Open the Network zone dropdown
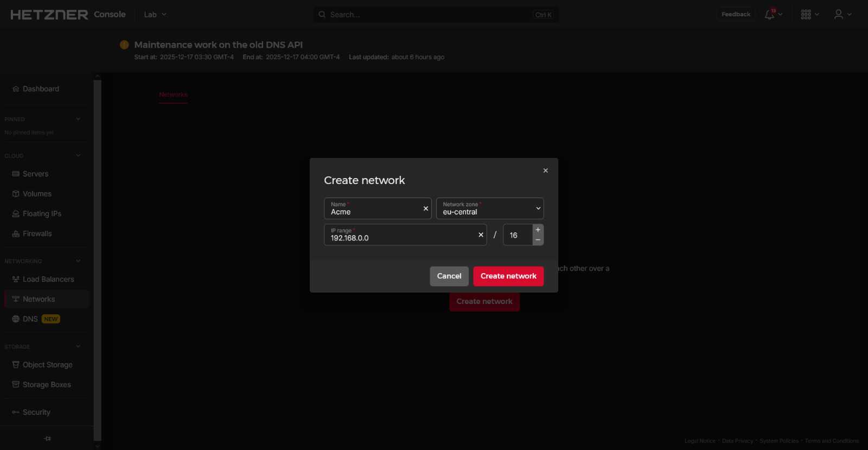Image resolution: width=868 pixels, height=450 pixels. (x=489, y=208)
